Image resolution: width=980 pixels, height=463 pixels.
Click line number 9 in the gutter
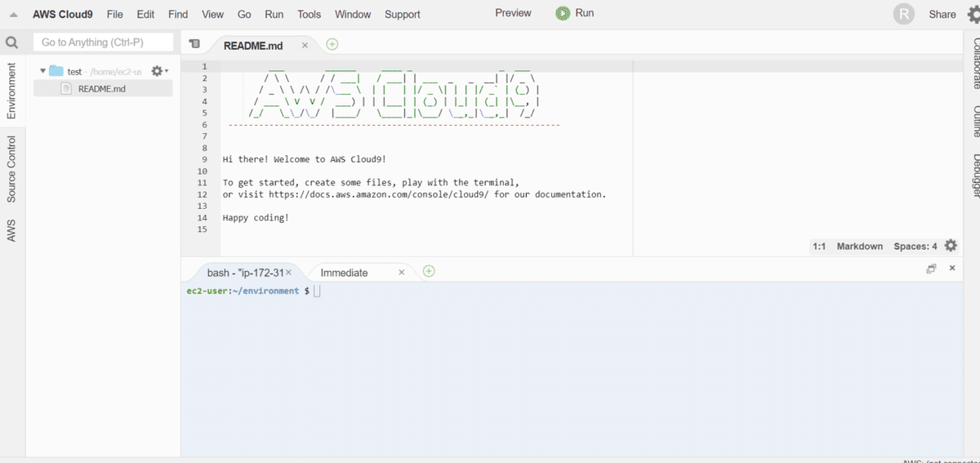[x=203, y=160]
